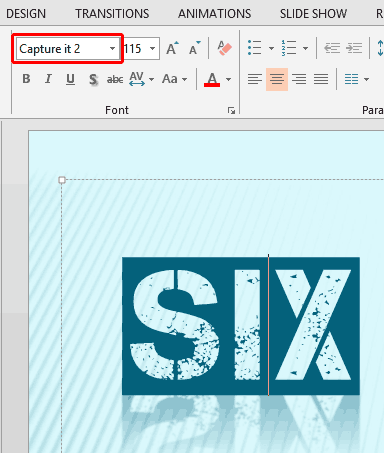The height and width of the screenshot is (453, 384).
Task: Increase the list indent level
Action: point(354,48)
